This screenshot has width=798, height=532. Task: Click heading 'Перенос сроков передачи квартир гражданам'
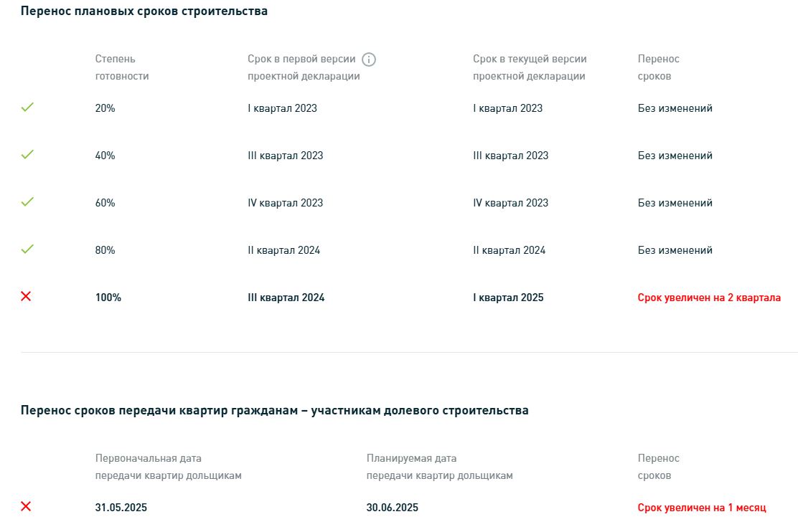coord(275,410)
